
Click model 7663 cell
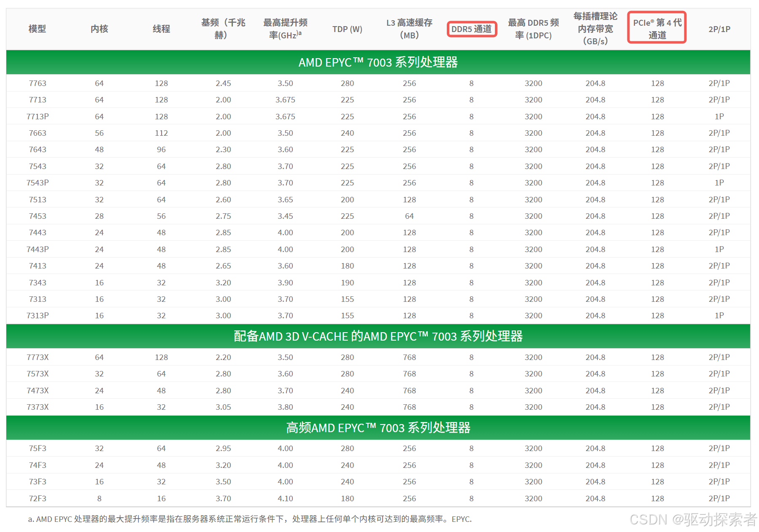click(x=37, y=133)
